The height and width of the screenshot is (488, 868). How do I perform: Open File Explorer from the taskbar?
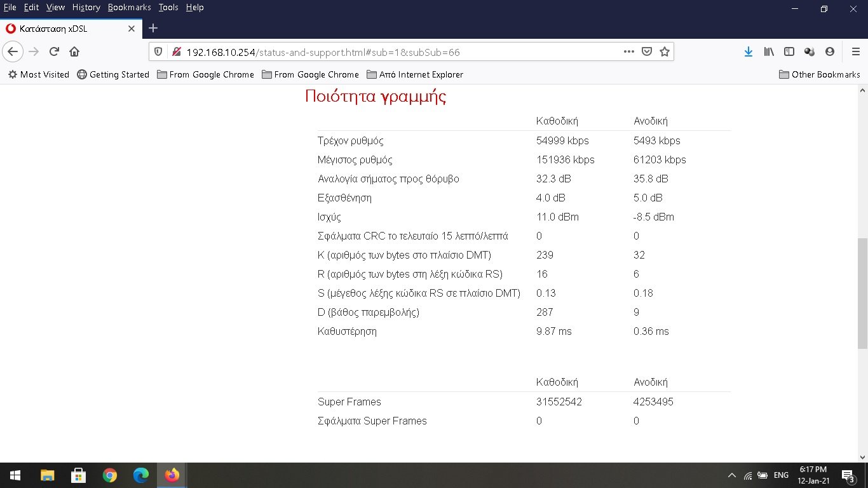[x=48, y=475]
